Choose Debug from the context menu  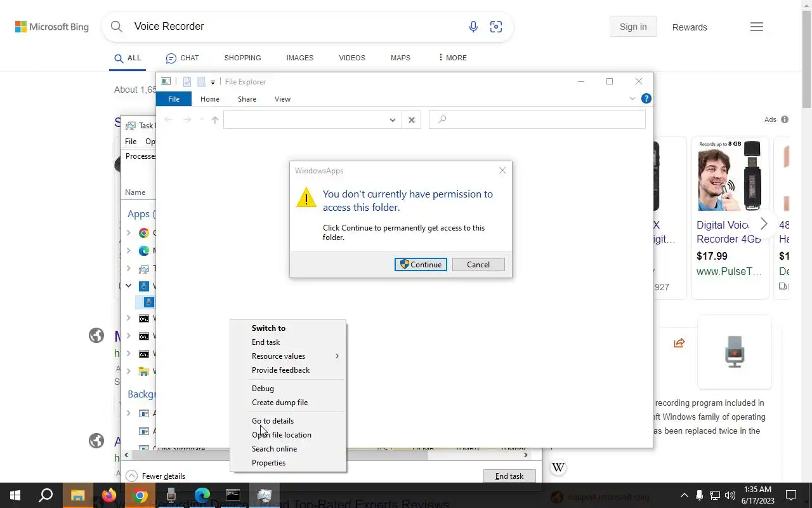(x=263, y=389)
